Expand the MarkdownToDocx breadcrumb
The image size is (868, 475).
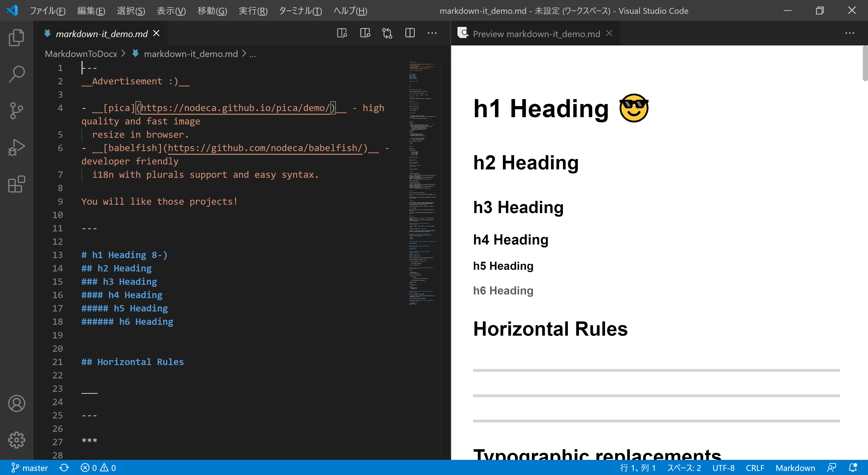point(81,54)
